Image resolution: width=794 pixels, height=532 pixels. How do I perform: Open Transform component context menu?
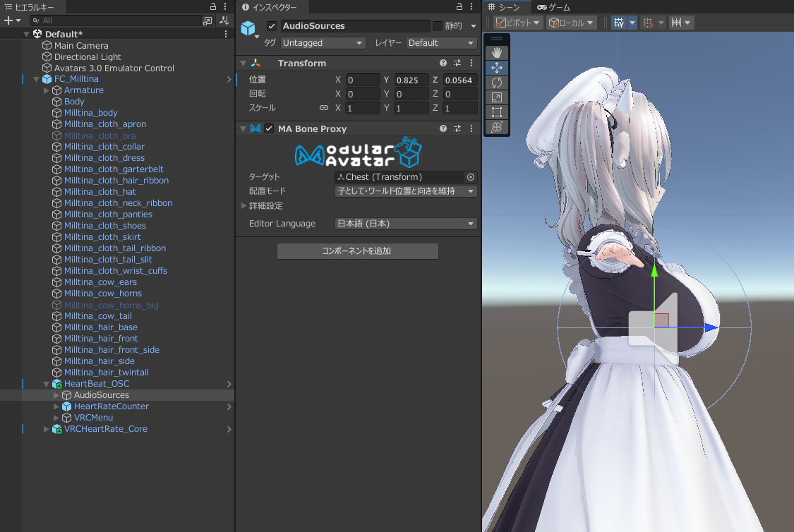coord(471,63)
